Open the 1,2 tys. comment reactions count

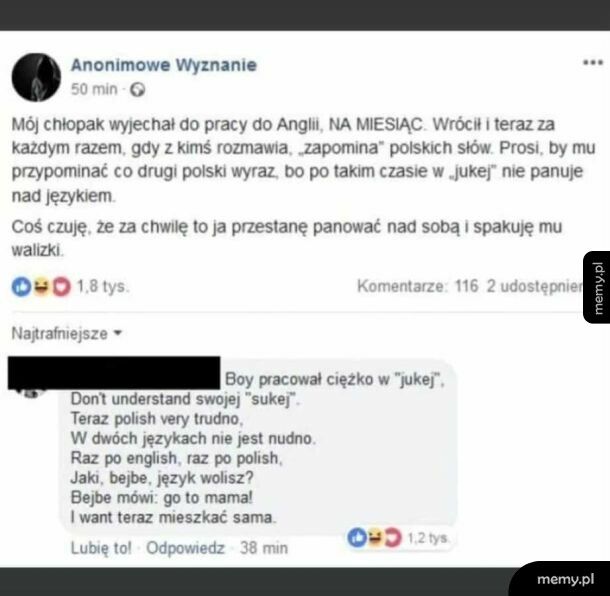(428, 538)
